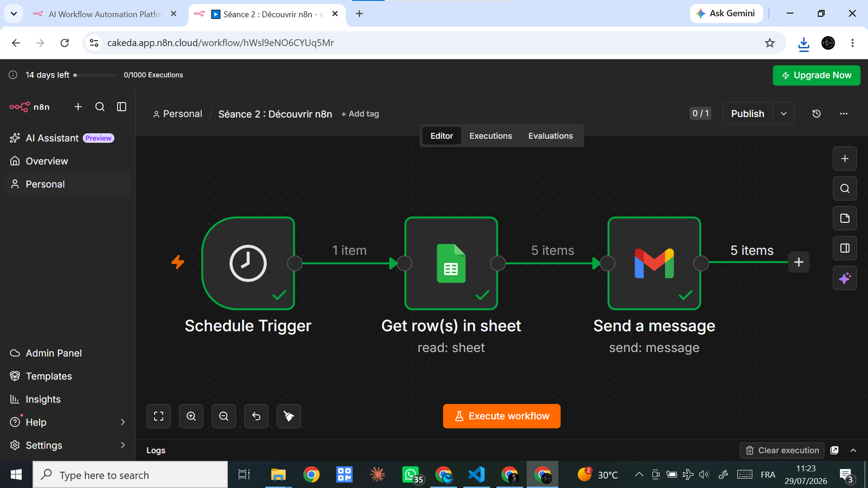Pop out logs panel icon
Image resolution: width=868 pixels, height=488 pixels.
pos(834,451)
